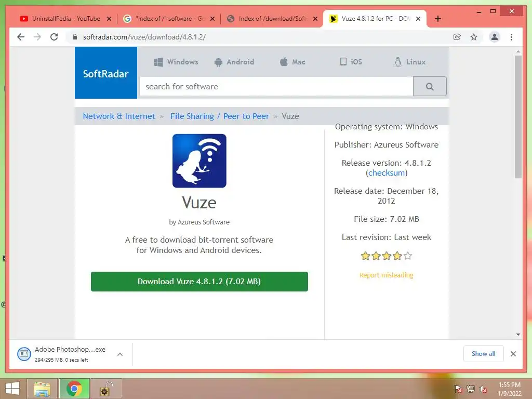Expand Adobe Photoshop download options chevron
This screenshot has height=399, width=532.
click(120, 354)
